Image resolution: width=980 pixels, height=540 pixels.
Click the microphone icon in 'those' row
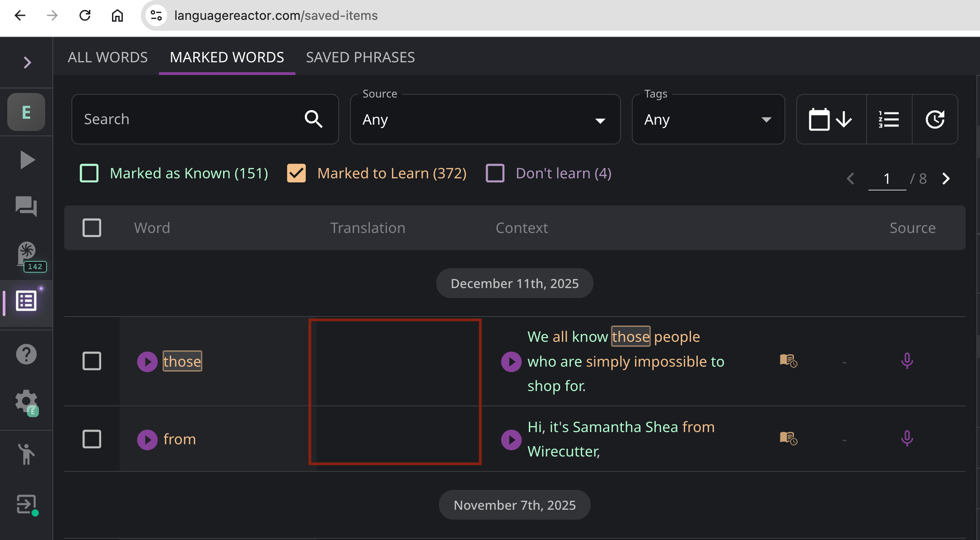point(907,361)
